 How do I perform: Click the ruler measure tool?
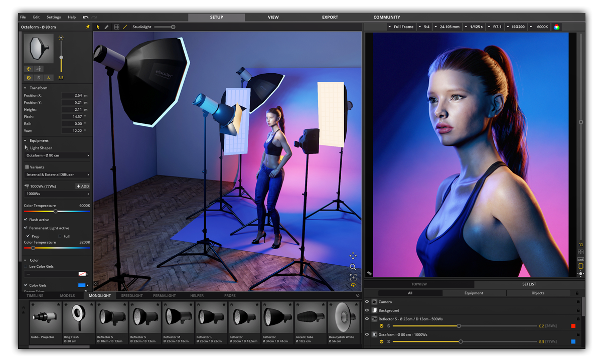106,27
